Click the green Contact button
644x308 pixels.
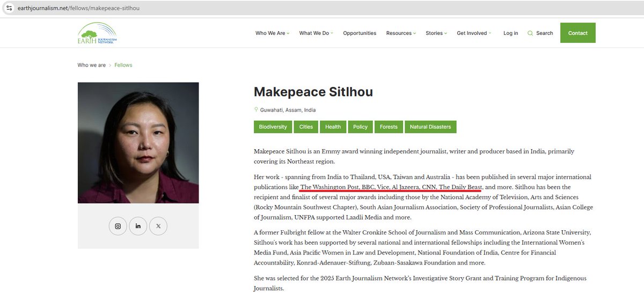point(578,33)
